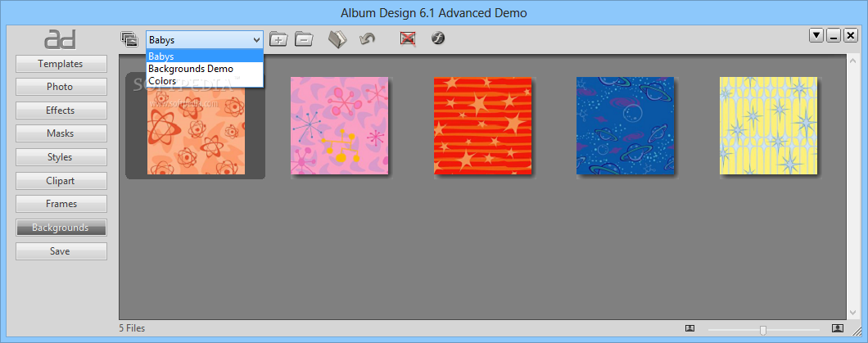Switch to the Masks section
Viewport: 868px width, 343px height.
tap(61, 133)
